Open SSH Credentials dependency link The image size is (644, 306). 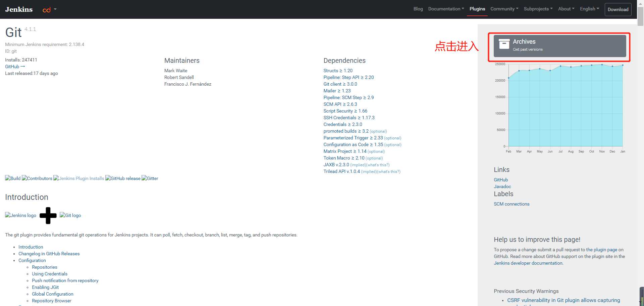pos(349,118)
